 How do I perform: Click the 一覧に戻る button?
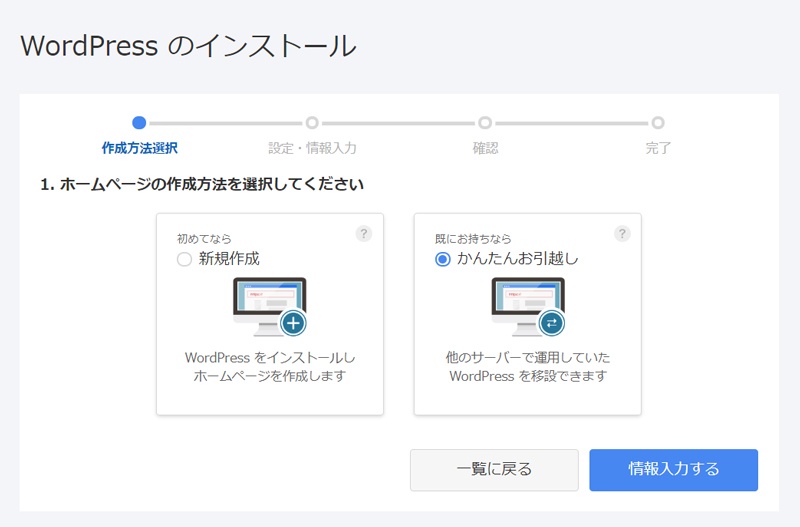tap(494, 470)
